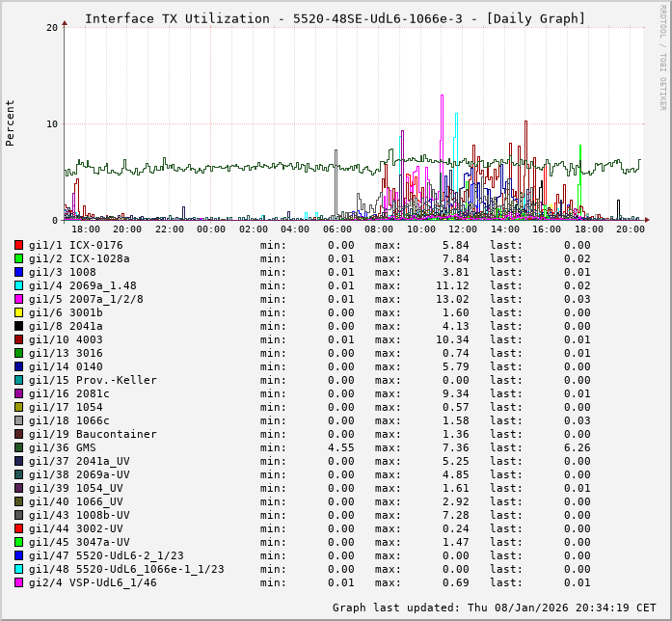This screenshot has height=621, width=672.
Task: Click the dark red swatch for gi1/10 4003
Action: (18, 339)
